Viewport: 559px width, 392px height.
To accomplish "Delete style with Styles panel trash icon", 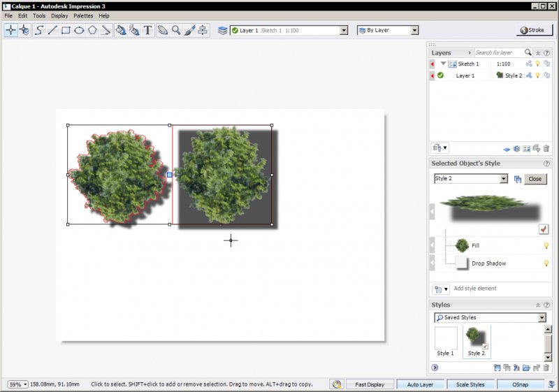I will [x=546, y=368].
